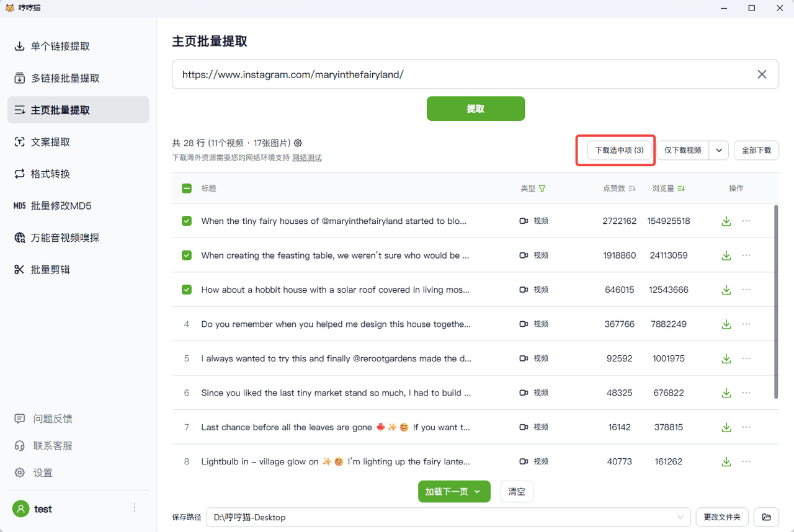The width and height of the screenshot is (794, 532).
Task: Expand the load next page dropdown arrow
Action: [x=478, y=492]
